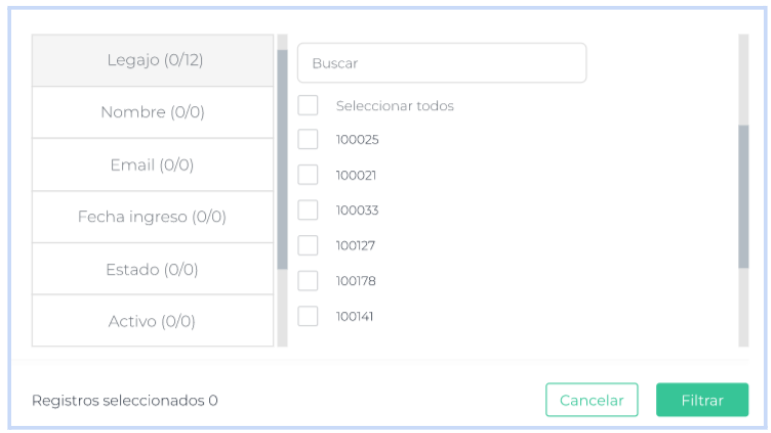Select the 100033 checkbox
Image resolution: width=771 pixels, height=433 pixels.
point(308,210)
